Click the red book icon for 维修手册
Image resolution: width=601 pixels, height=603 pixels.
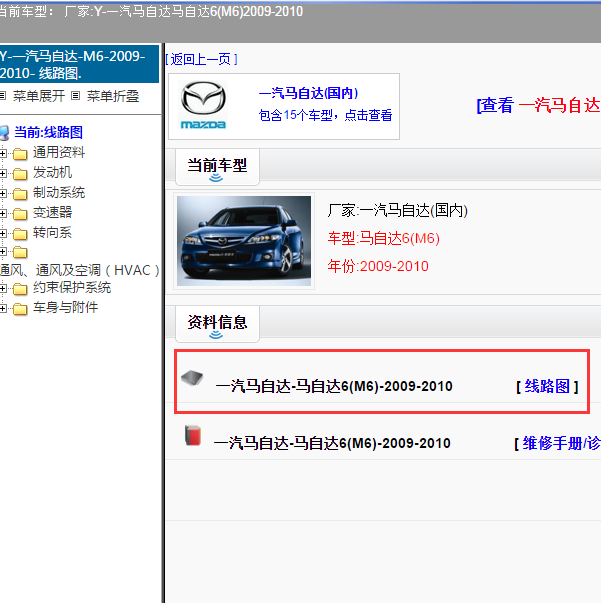192,435
